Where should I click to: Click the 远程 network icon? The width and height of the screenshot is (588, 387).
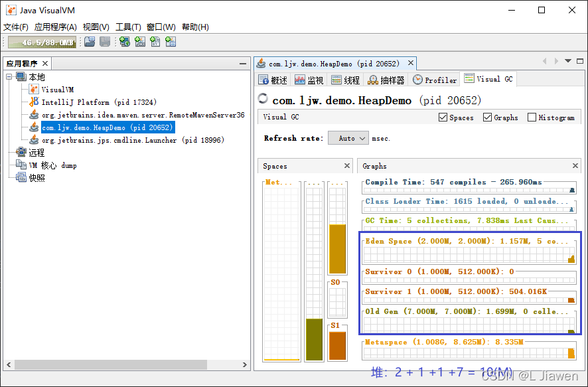(x=21, y=152)
